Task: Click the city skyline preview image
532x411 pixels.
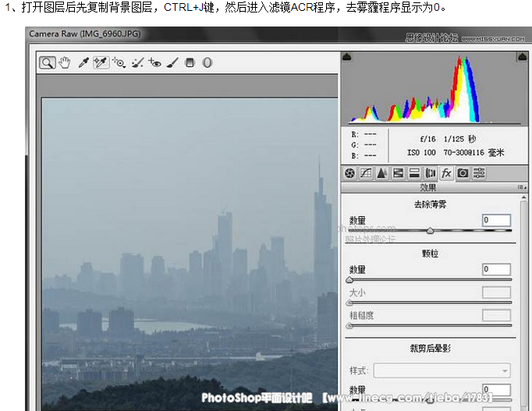Action: (x=190, y=254)
